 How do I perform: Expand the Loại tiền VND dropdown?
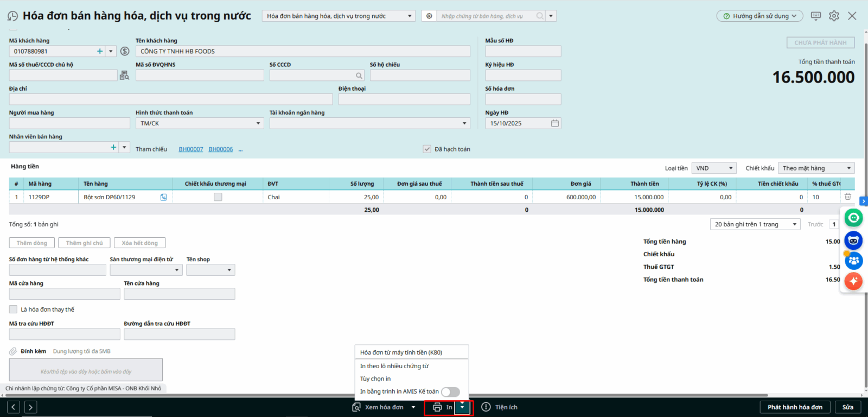714,168
